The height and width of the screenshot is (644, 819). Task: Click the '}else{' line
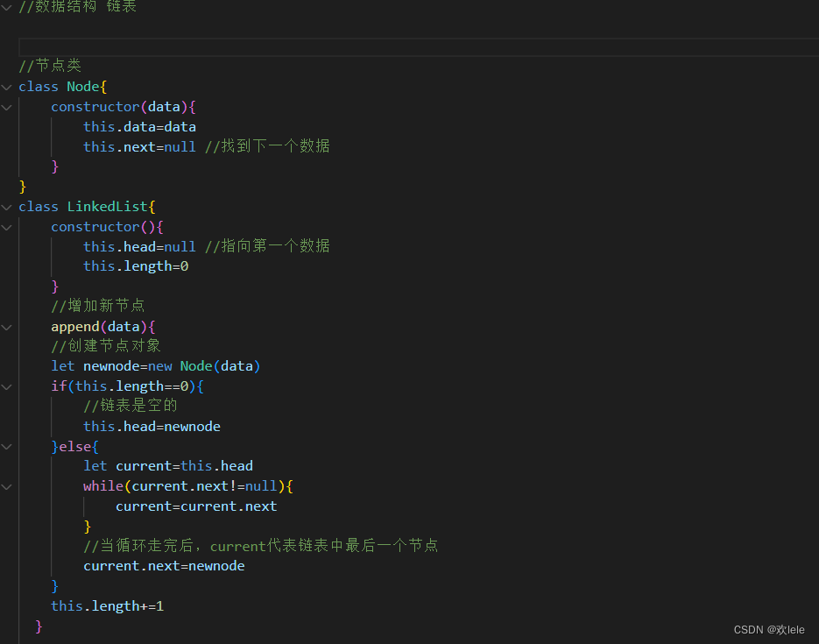click(74, 447)
